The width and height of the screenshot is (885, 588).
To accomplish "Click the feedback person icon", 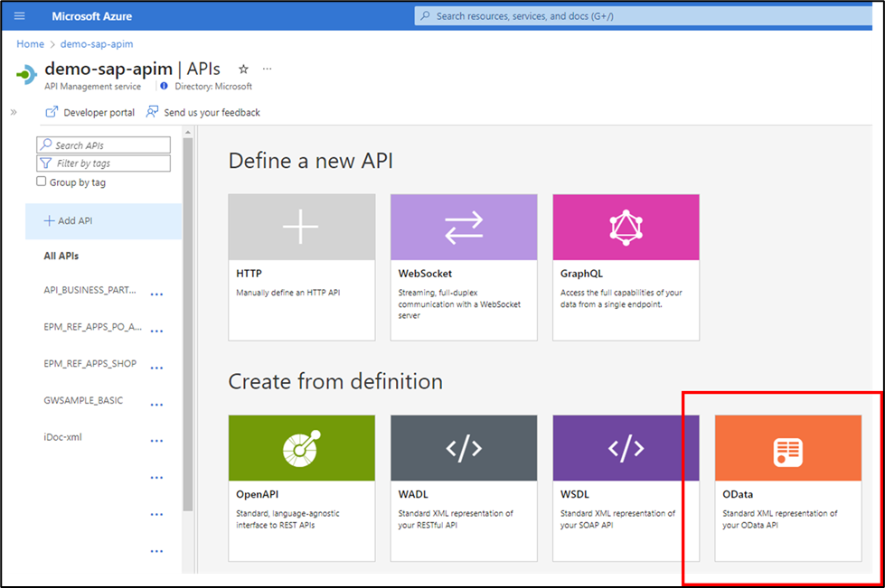I will click(152, 112).
